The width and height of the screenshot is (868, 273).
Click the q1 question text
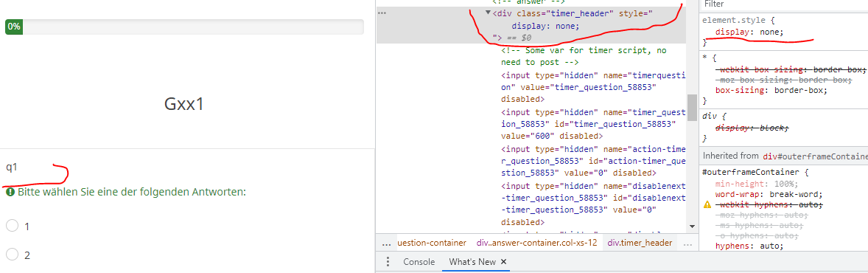click(12, 167)
